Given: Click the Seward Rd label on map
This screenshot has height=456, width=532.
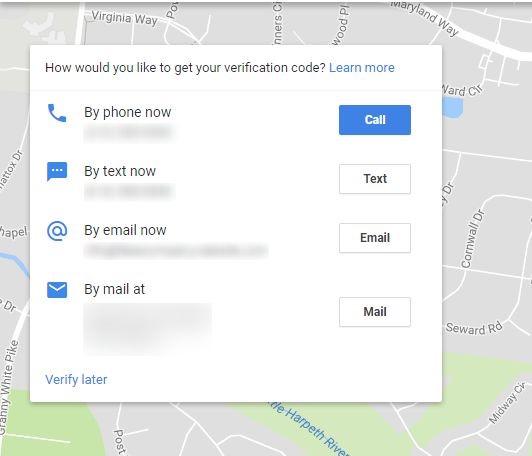Looking at the screenshot, I should [x=474, y=328].
